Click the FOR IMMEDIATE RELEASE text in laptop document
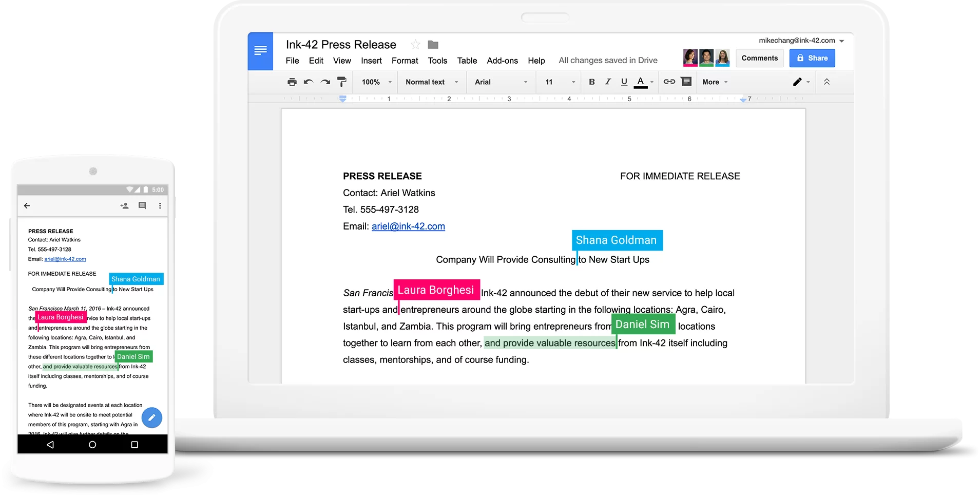The height and width of the screenshot is (495, 980). (680, 176)
